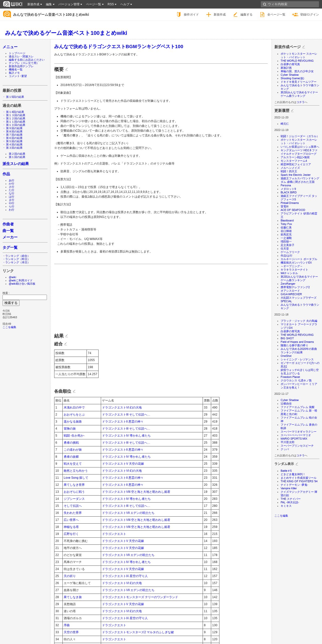The height and width of the screenshot is (644, 322).
Task: Open the page title みんなで決めるドラゴンクエストBGMランキングベスト100
Action: [x=119, y=46]
